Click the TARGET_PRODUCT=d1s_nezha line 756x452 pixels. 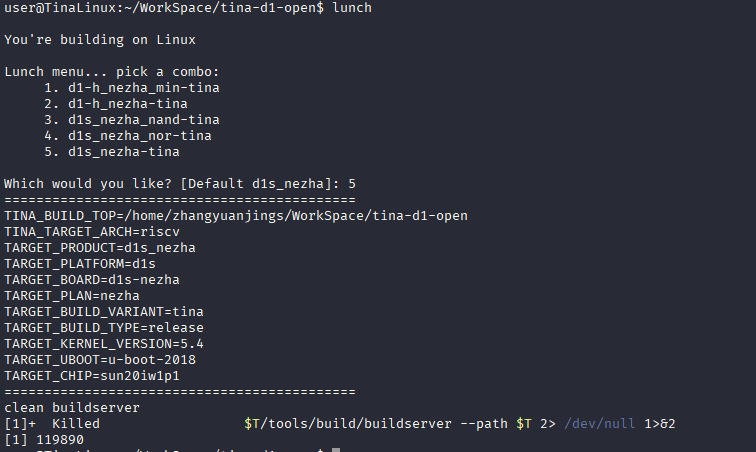[x=100, y=248]
